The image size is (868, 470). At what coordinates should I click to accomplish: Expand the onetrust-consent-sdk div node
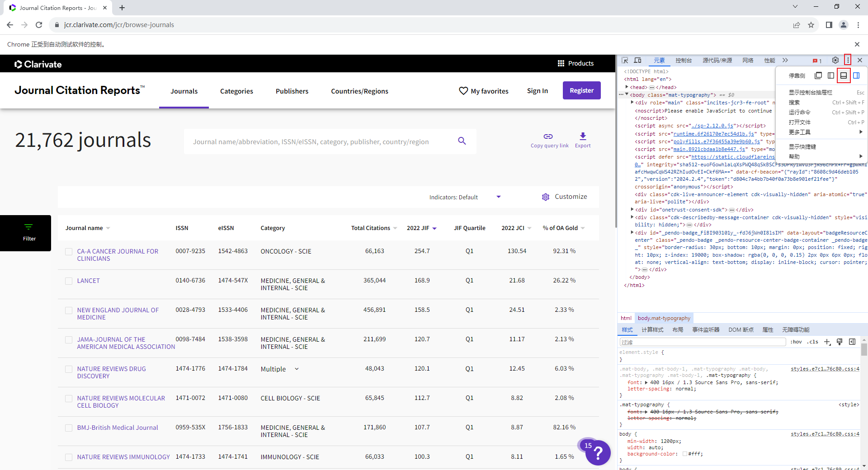coord(632,209)
